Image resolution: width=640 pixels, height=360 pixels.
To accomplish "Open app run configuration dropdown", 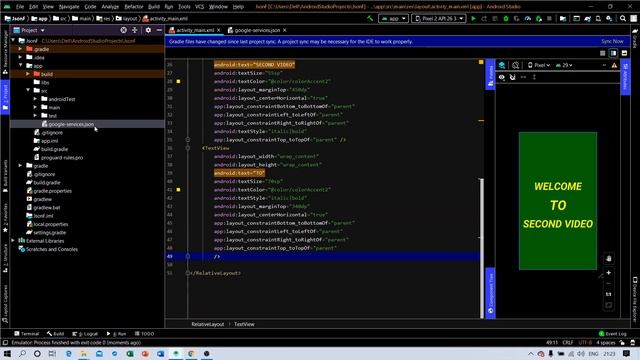I will pyautogui.click(x=393, y=18).
